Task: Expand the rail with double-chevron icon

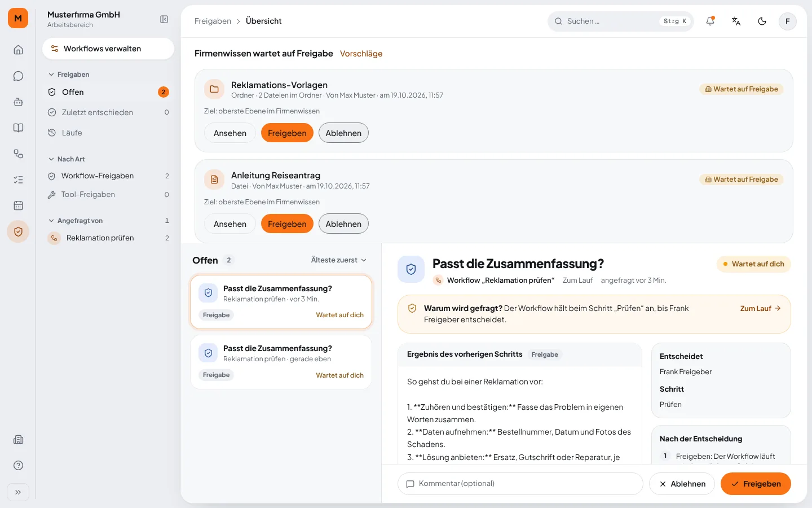Action: [18, 492]
